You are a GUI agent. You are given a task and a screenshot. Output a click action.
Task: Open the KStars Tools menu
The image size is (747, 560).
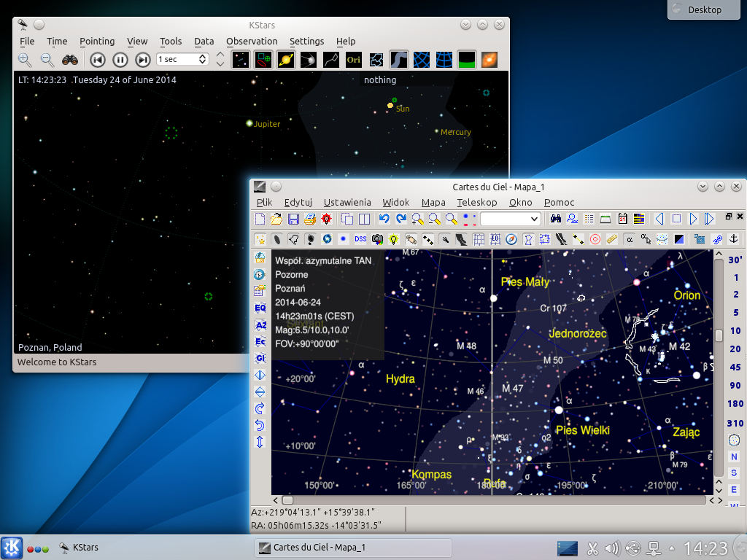(x=171, y=41)
